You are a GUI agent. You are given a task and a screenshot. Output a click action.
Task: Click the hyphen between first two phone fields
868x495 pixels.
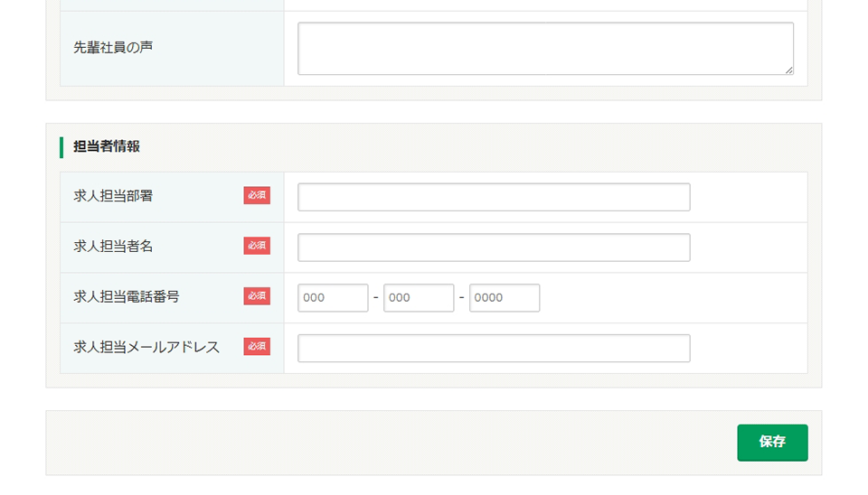click(376, 297)
